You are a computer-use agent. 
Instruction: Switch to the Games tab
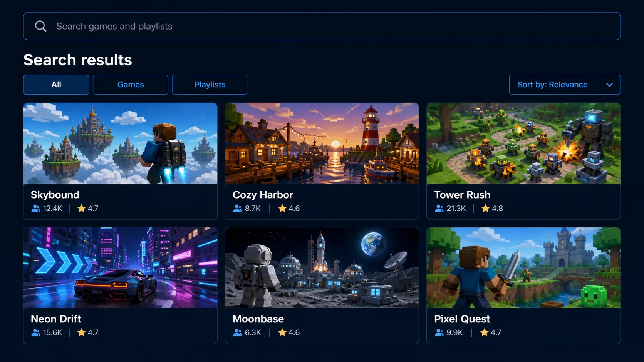131,85
